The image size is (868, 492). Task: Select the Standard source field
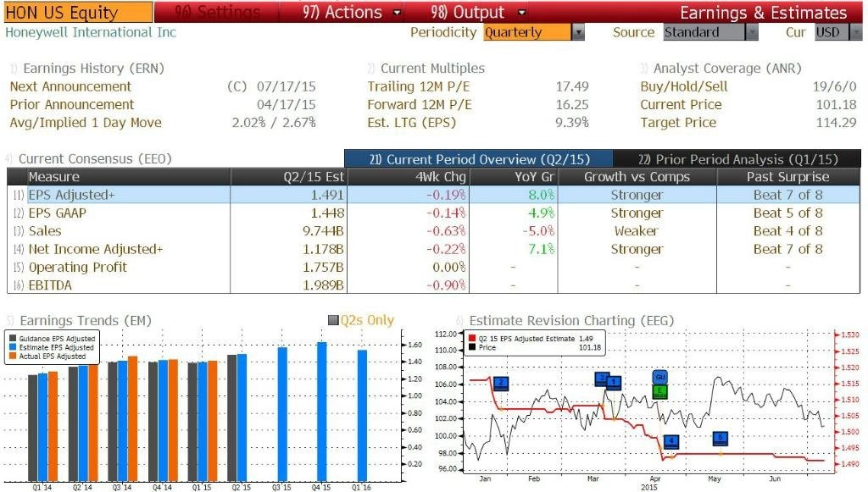point(704,33)
